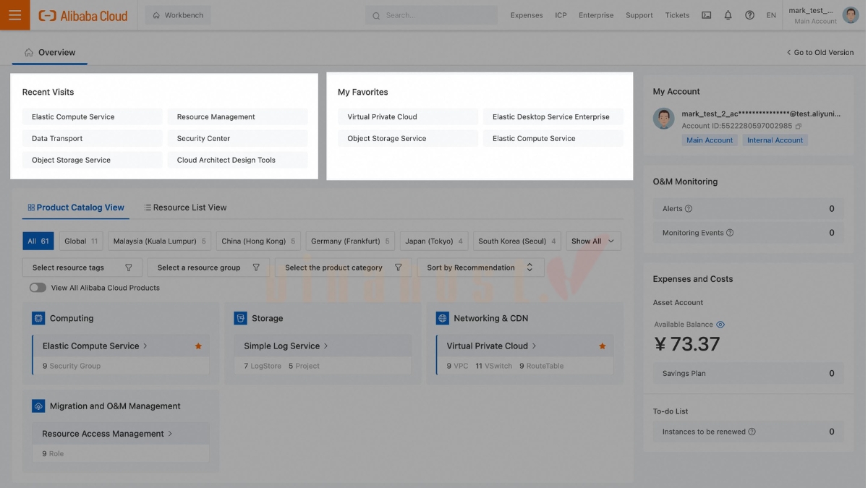Open Security Center from Recent Visits
The width and height of the screenshot is (868, 488).
237,138
